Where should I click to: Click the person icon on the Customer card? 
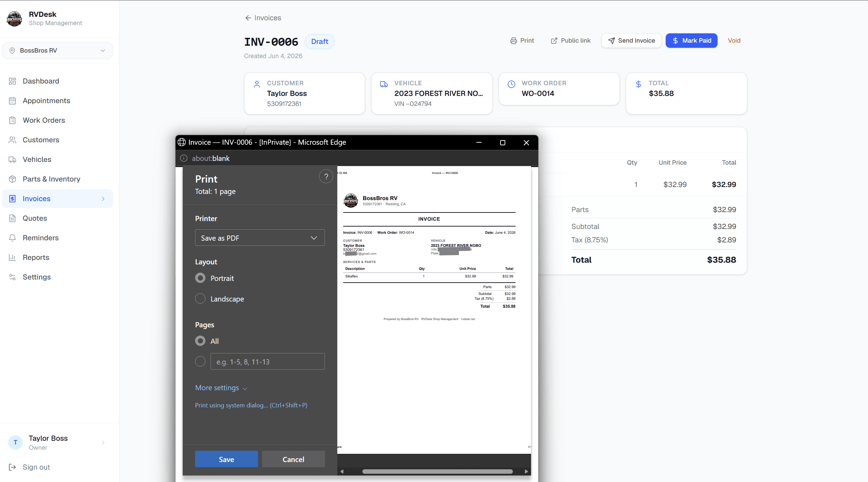click(257, 84)
